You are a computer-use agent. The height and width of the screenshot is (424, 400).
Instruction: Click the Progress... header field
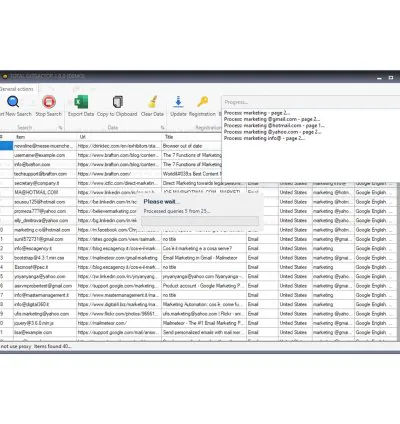311,102
